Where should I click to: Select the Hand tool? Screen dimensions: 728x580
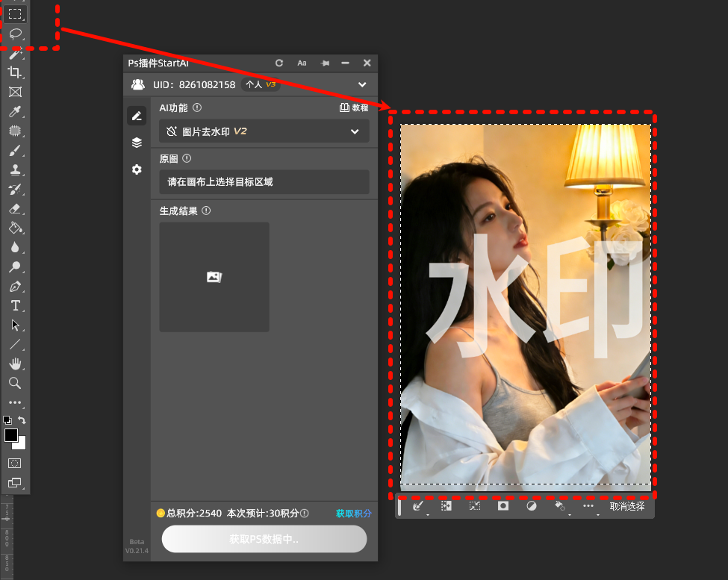pos(15,364)
